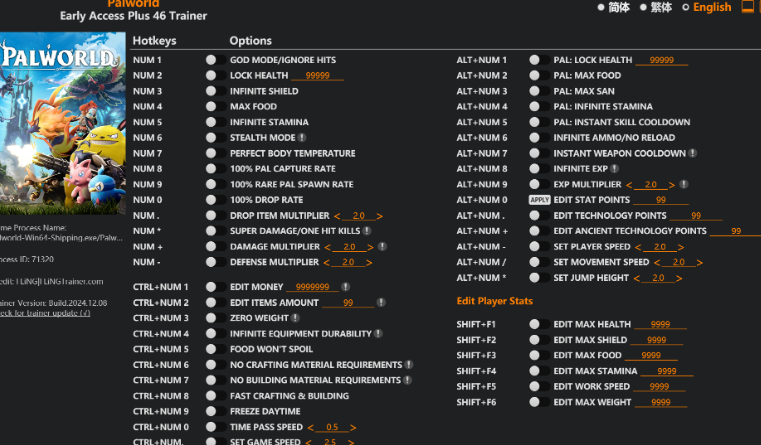761x445 pixels.
Task: Toggle Perfect Body Temperature
Action: (215, 153)
